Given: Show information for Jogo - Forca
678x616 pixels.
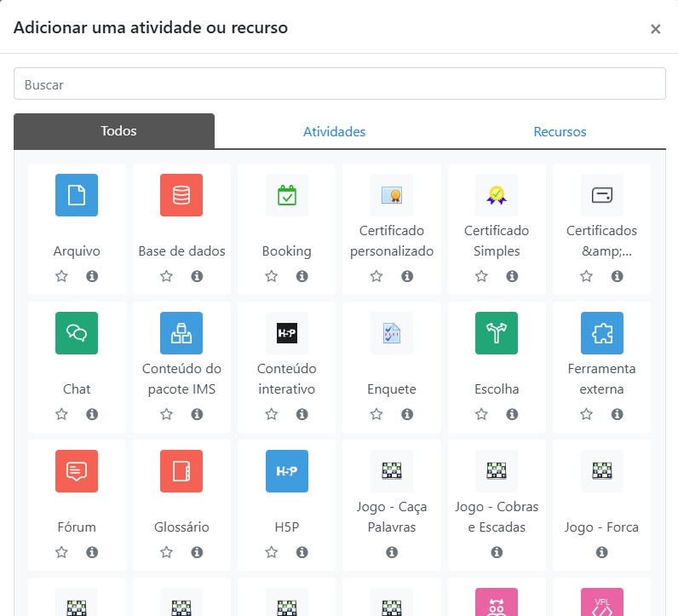Looking at the screenshot, I should pyautogui.click(x=601, y=552).
